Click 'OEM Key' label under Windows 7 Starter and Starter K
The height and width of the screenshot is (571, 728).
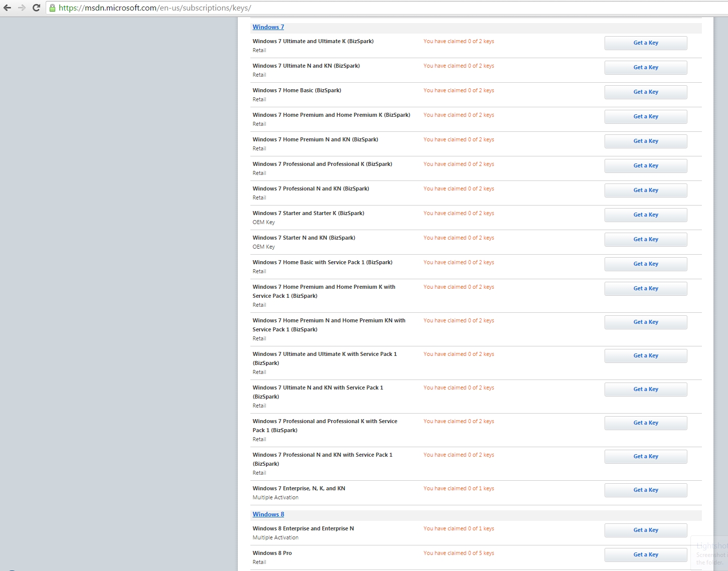tap(264, 222)
